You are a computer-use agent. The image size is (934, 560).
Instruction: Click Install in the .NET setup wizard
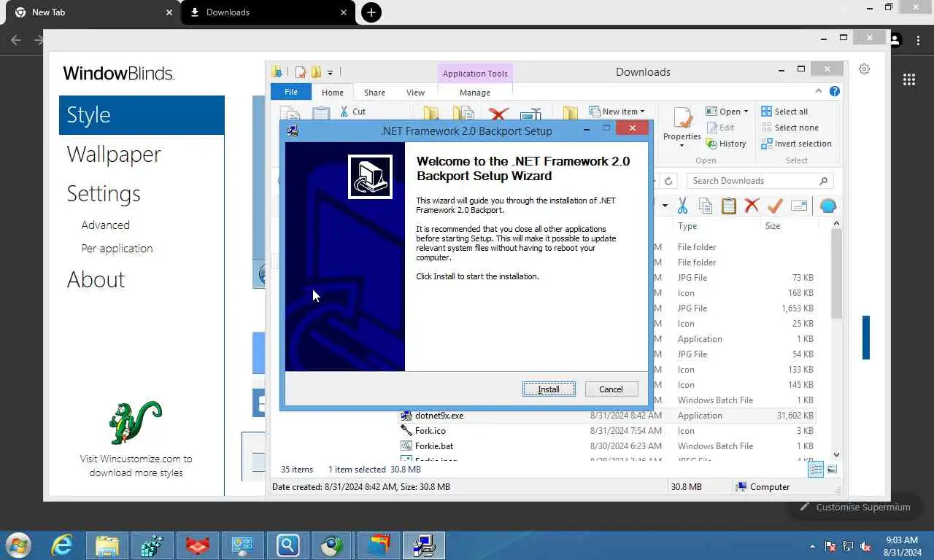pyautogui.click(x=549, y=389)
